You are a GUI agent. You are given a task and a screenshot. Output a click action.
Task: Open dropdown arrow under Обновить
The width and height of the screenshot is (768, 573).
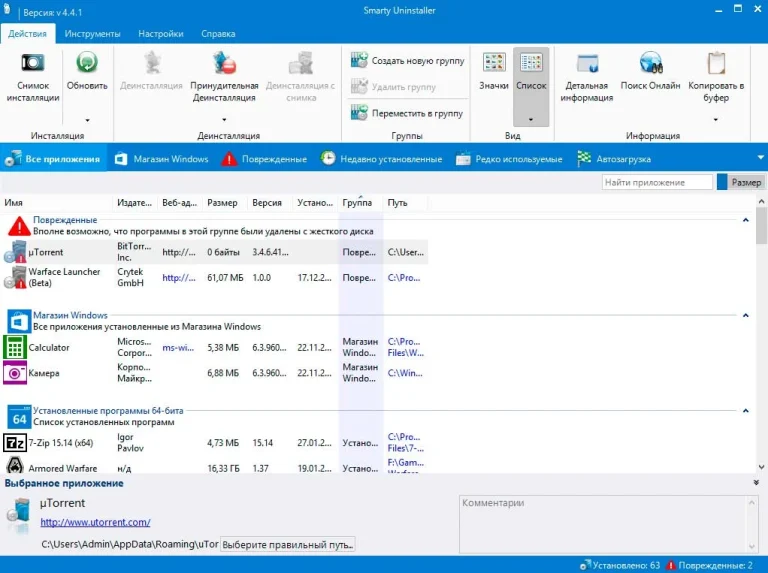coord(87,120)
